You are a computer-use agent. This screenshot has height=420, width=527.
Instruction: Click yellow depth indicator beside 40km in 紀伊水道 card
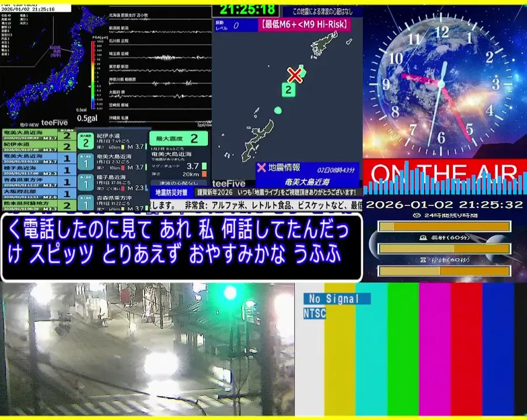(123, 147)
